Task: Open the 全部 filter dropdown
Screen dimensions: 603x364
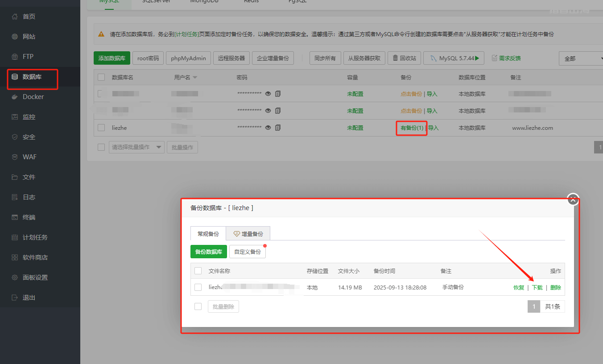Action: coord(580,58)
